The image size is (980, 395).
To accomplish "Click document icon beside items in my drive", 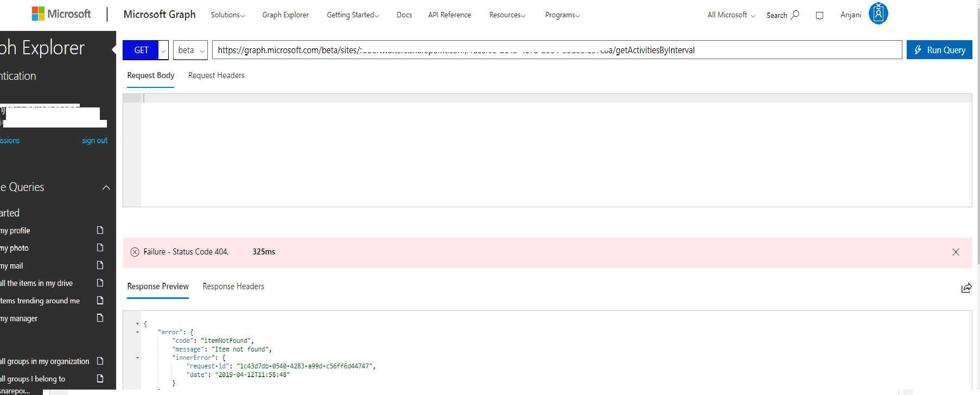I will pos(100,283).
